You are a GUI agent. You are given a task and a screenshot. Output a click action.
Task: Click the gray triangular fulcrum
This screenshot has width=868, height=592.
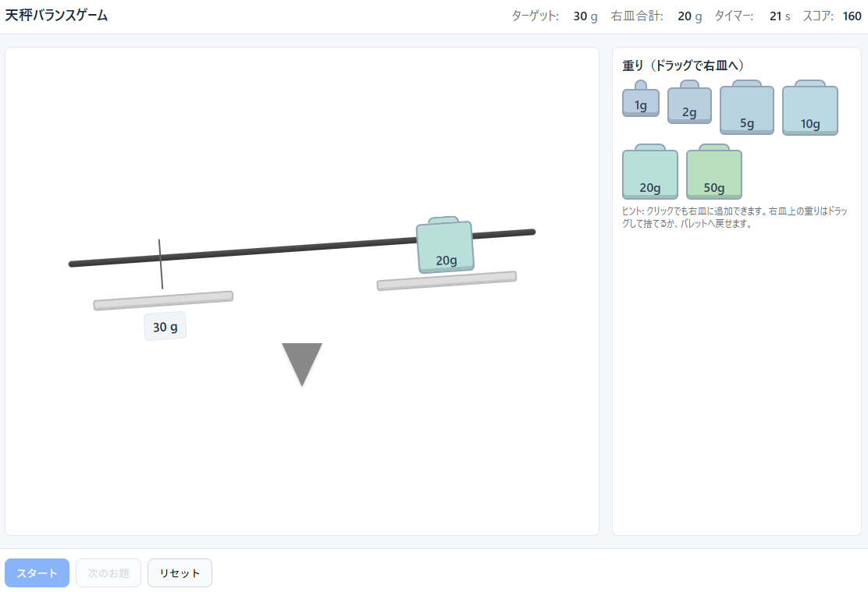tap(302, 360)
